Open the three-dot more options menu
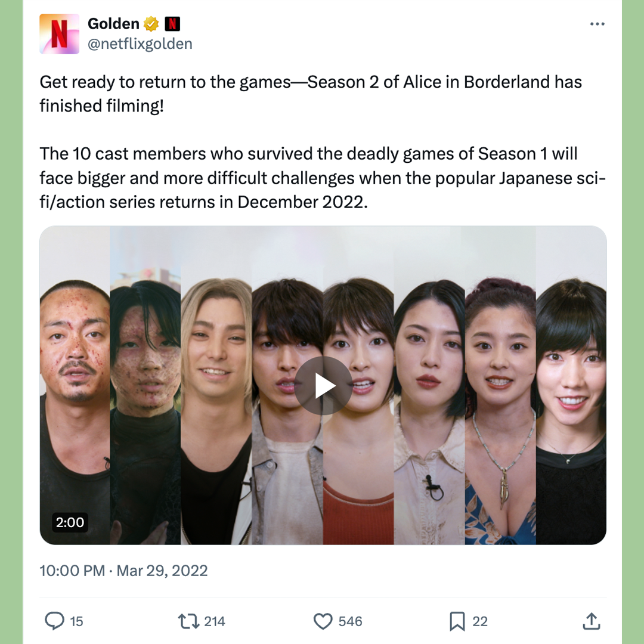This screenshot has height=644, width=644. pos(597,24)
